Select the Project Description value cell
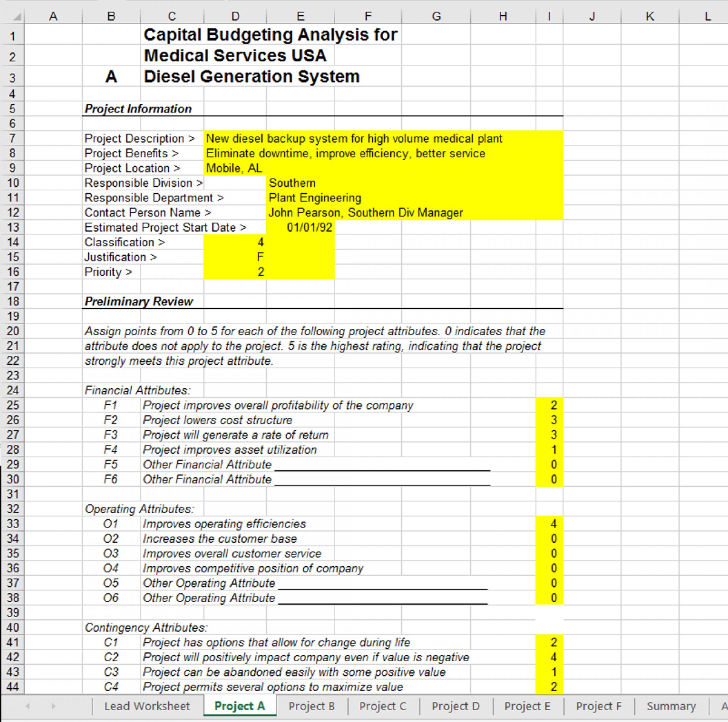This screenshot has height=722, width=728. click(x=383, y=138)
